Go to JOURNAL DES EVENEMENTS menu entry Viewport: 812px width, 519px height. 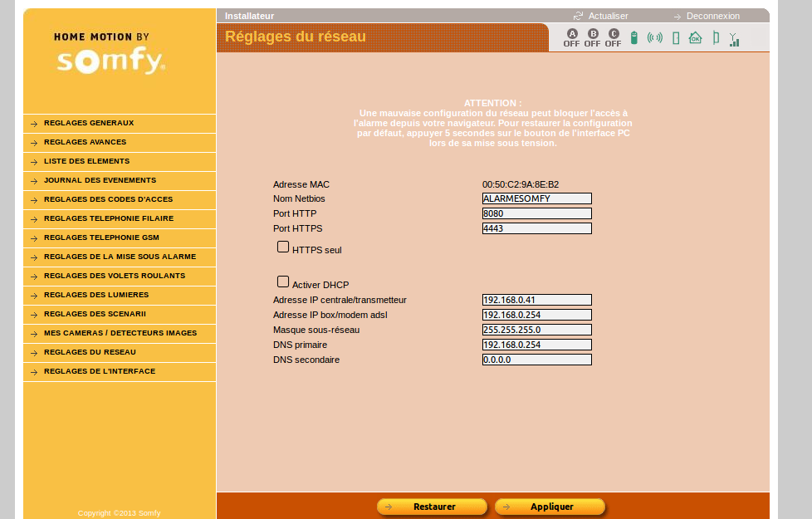pos(100,180)
